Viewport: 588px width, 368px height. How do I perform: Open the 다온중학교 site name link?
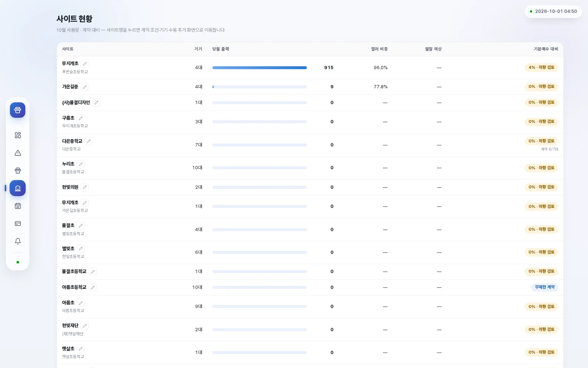click(72, 141)
